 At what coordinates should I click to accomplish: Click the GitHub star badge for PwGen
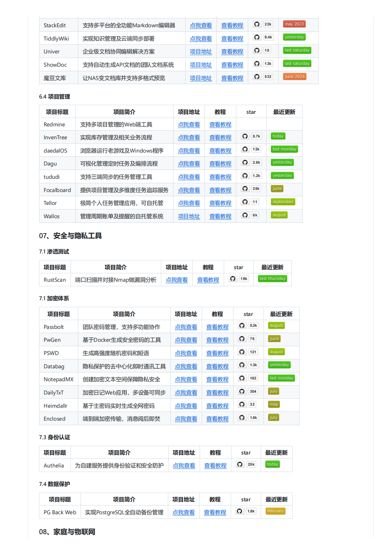247,339
